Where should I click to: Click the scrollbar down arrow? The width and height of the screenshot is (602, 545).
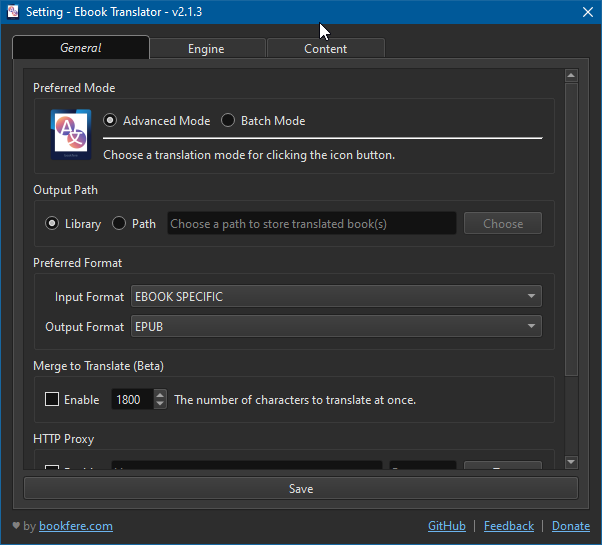[571, 462]
